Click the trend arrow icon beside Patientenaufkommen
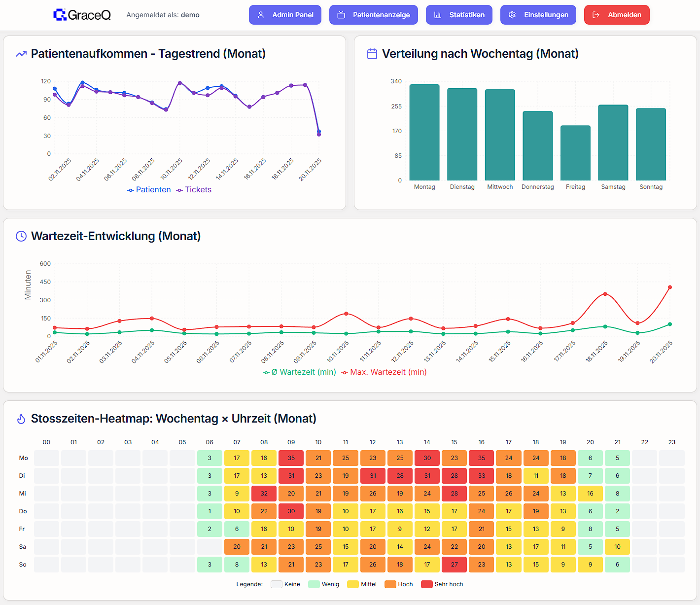The height and width of the screenshot is (605, 700). click(x=21, y=54)
